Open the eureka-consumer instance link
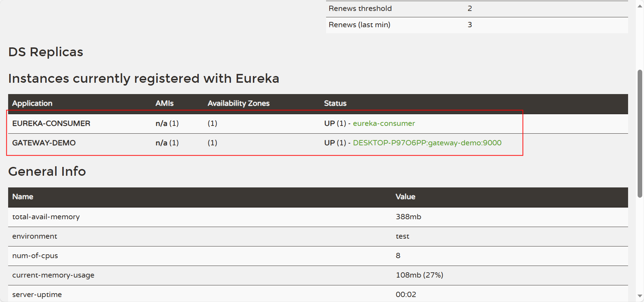This screenshot has width=644, height=302. coord(384,123)
